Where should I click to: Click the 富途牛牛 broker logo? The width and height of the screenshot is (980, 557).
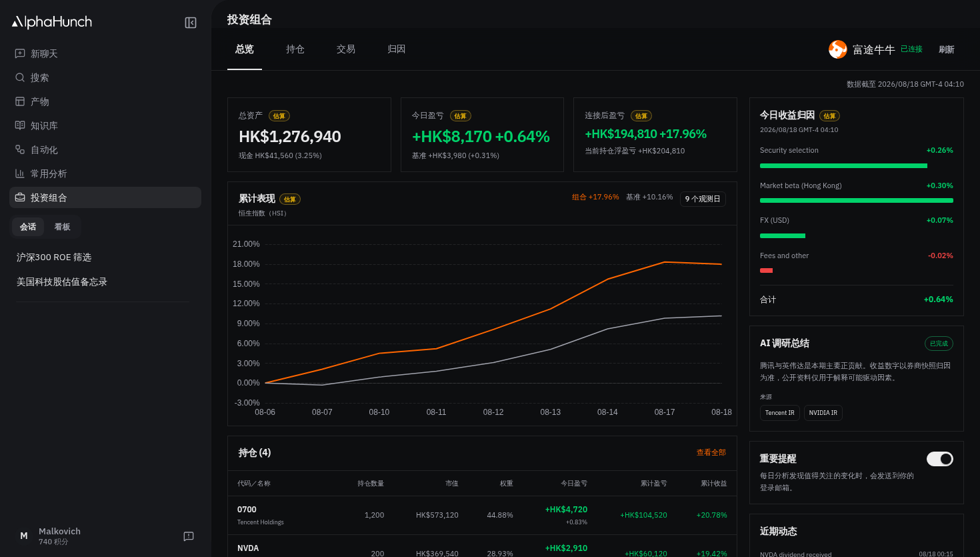point(838,49)
